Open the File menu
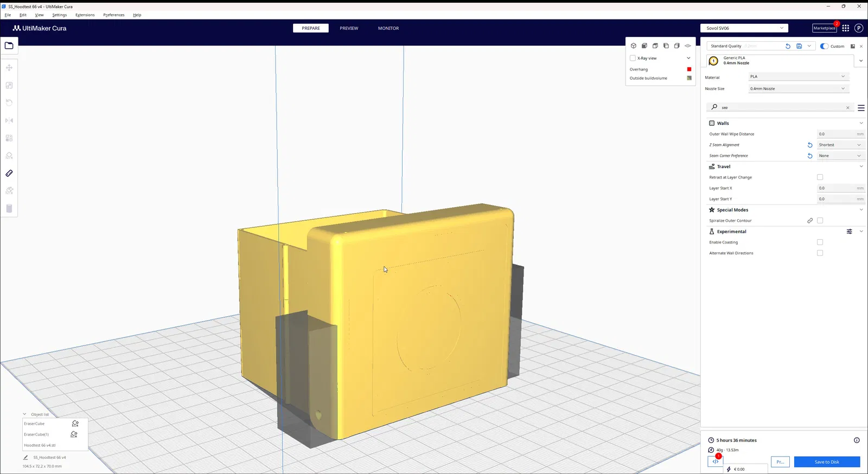 pos(8,15)
